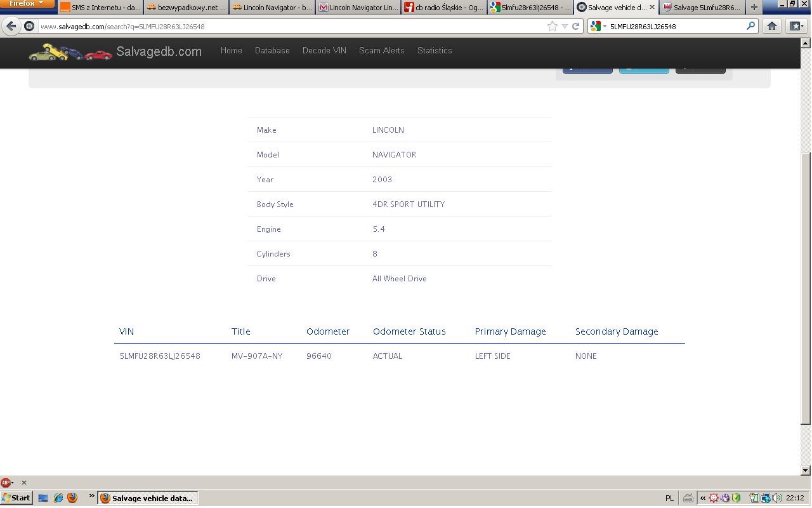Viewport: 812px width, 508px height.
Task: Switch to the Lincoln Navigator - b... tab
Action: 272,8
